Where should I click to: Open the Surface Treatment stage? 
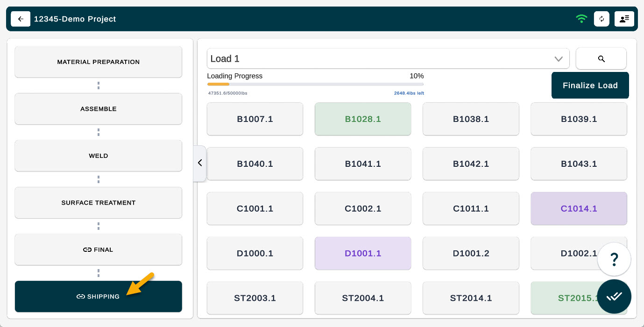[98, 203]
